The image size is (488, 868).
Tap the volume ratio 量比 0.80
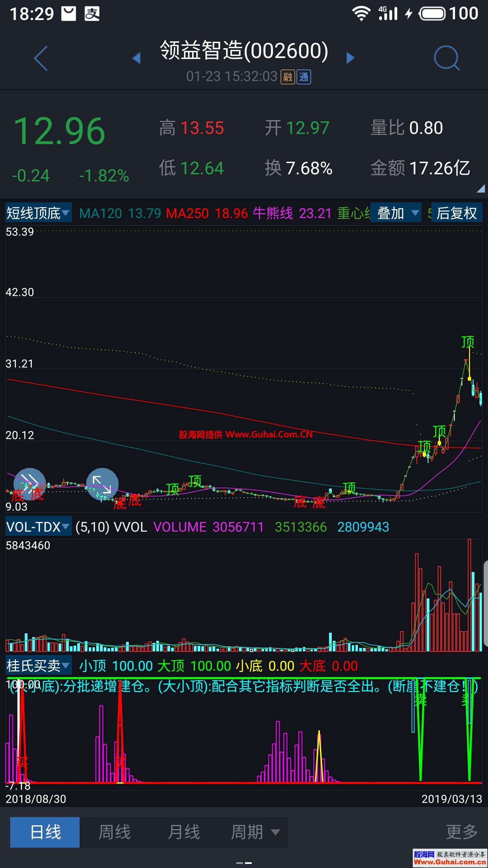pos(407,128)
